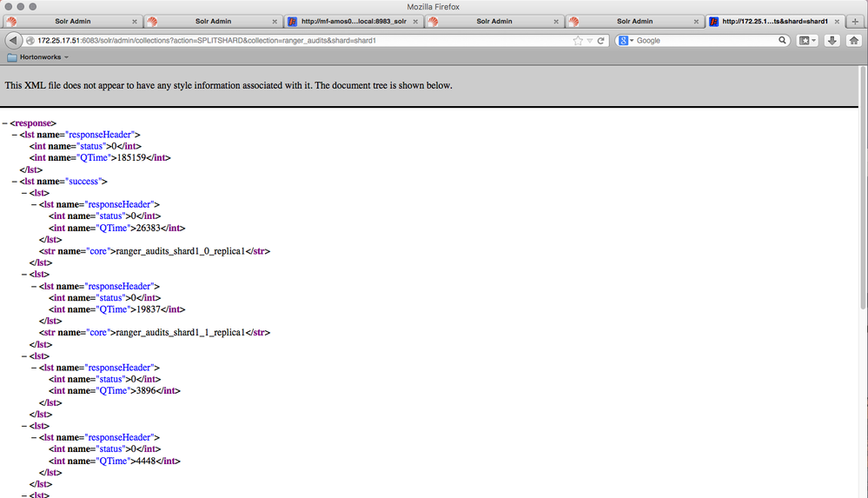The width and height of the screenshot is (868, 498).
Task: Open the bookmarks menu toolbar icon
Action: coord(807,41)
